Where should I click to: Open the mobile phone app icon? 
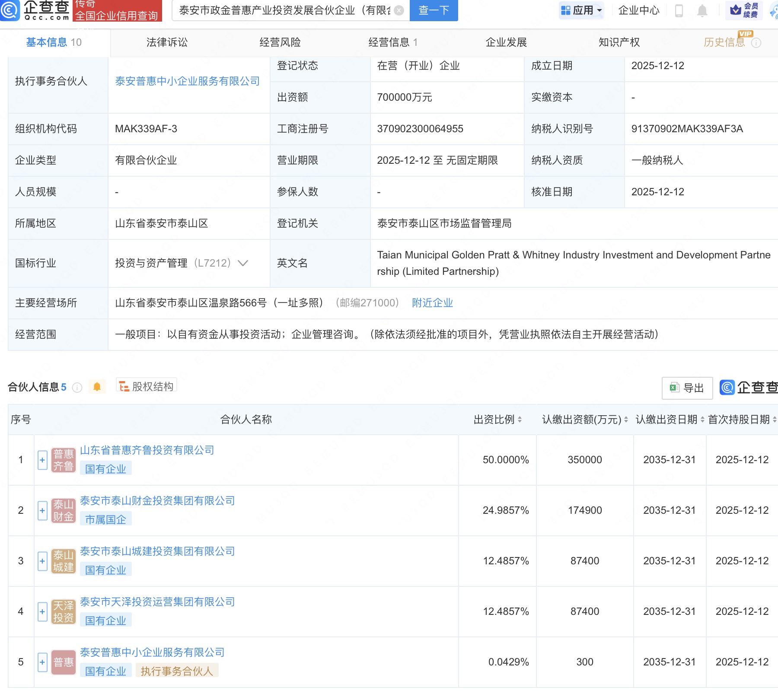[679, 11]
